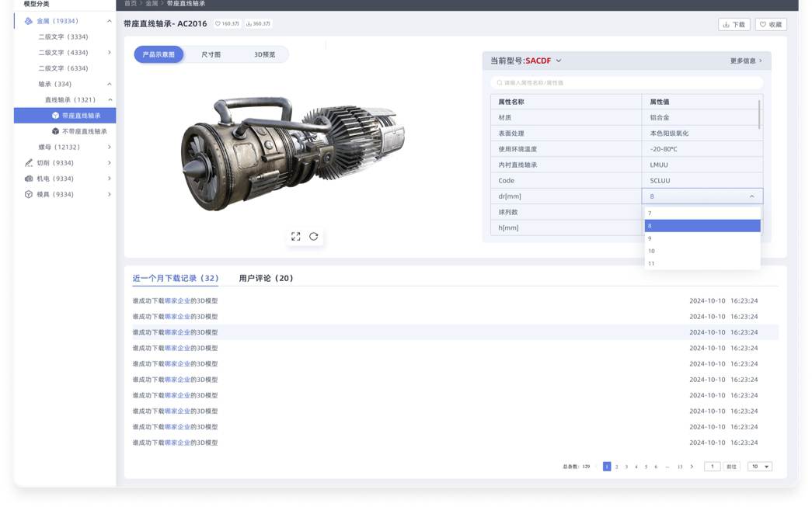Click the 机电 category icon in sidebar
The width and height of the screenshot is (812, 507).
(29, 179)
